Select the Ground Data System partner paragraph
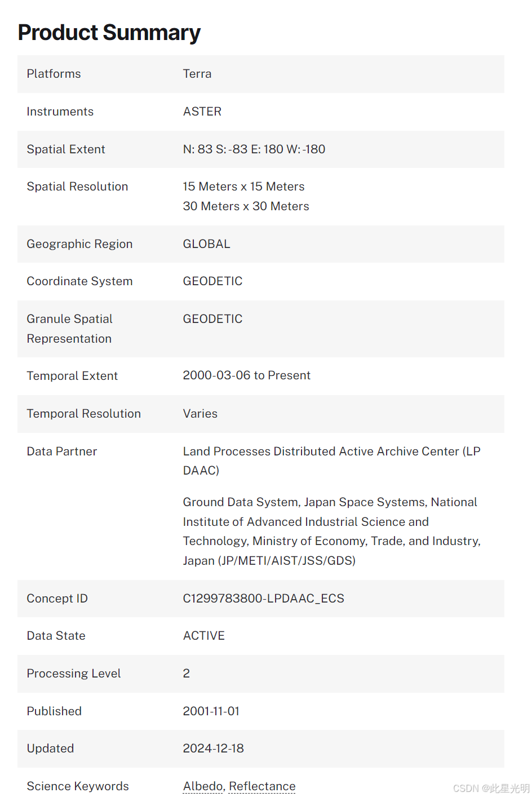 331,531
